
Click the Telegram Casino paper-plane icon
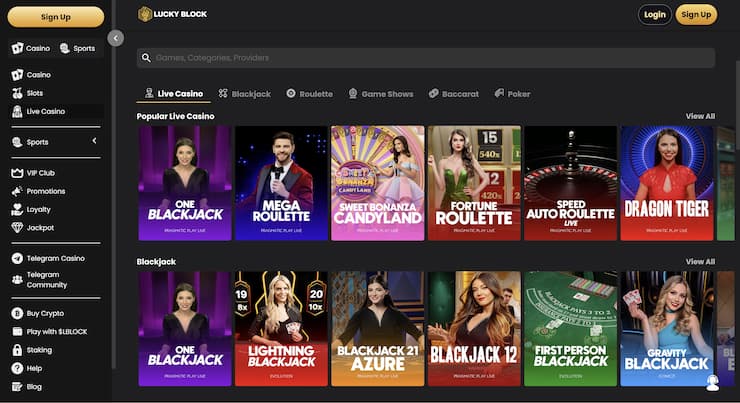(17, 258)
